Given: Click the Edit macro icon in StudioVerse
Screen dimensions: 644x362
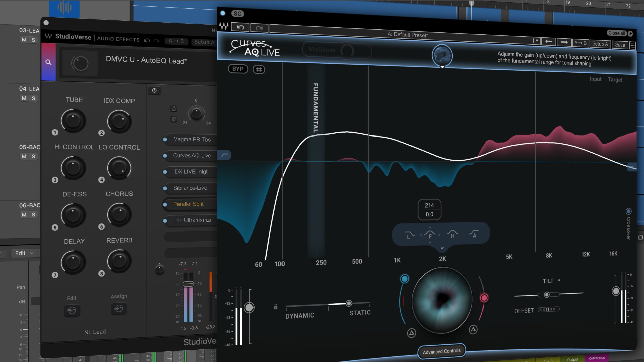Looking at the screenshot, I should coord(72,311).
